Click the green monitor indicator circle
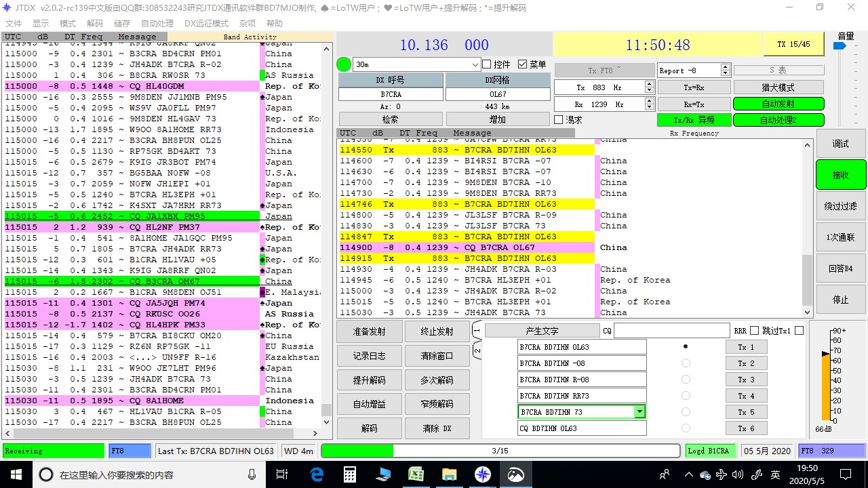This screenshot has height=488, width=868. tap(344, 64)
